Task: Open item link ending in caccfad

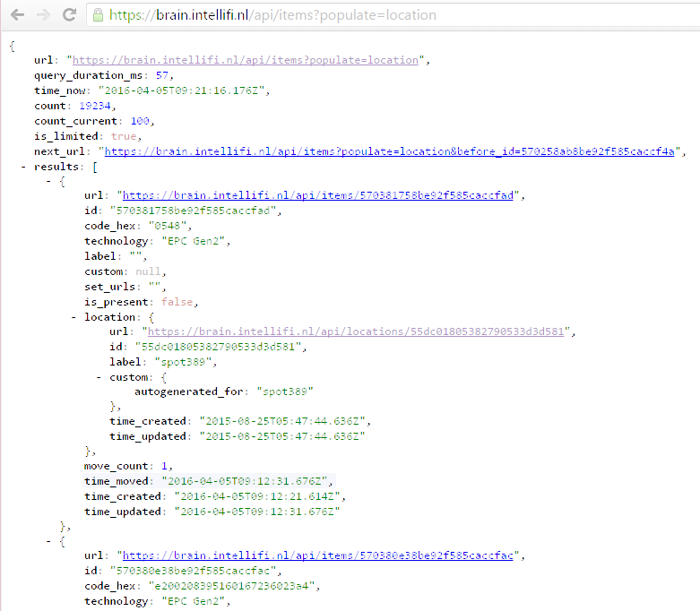Action: tap(318, 195)
